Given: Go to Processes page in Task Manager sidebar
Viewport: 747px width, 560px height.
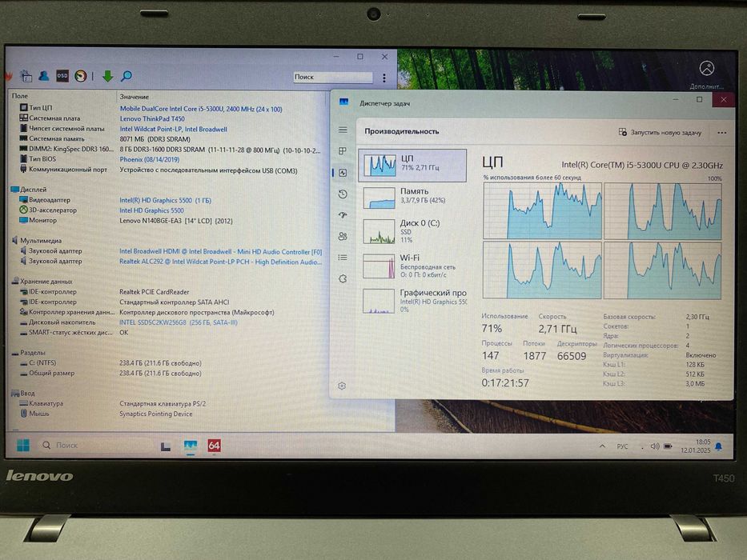Looking at the screenshot, I should pyautogui.click(x=343, y=151).
